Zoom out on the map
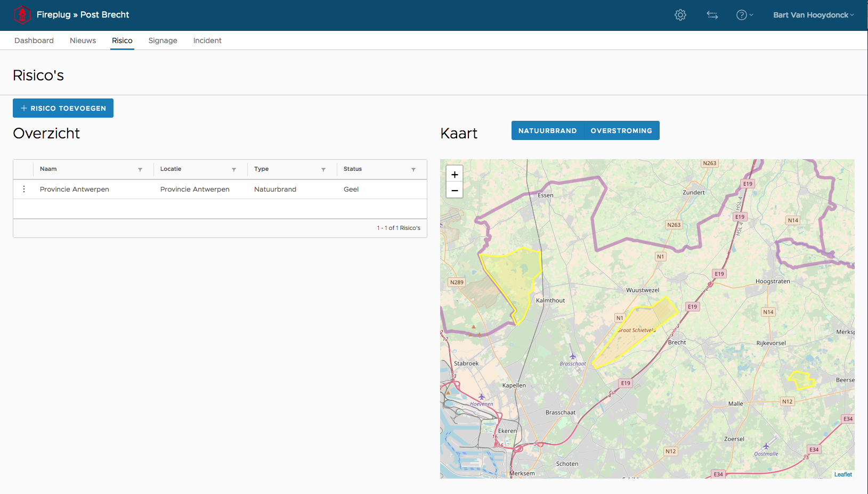868x494 pixels. pyautogui.click(x=455, y=190)
